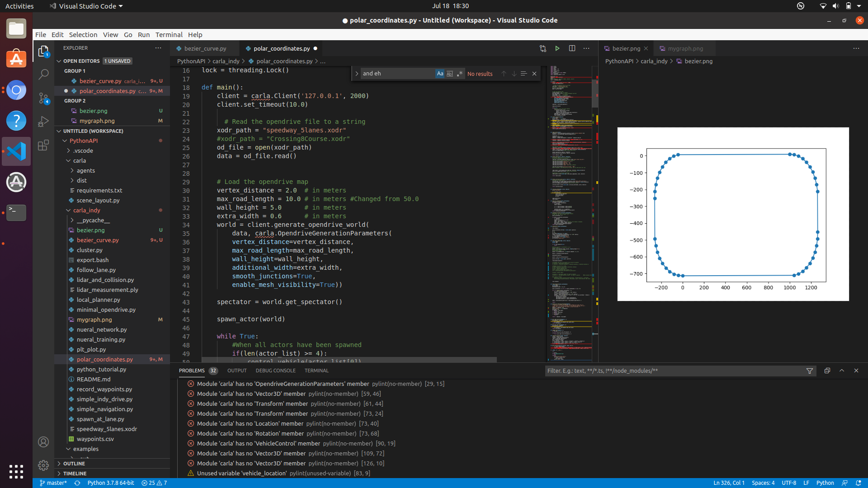Launch Visual Studio Code from the dock
Viewport: 868px width, 488px height.
[16, 151]
